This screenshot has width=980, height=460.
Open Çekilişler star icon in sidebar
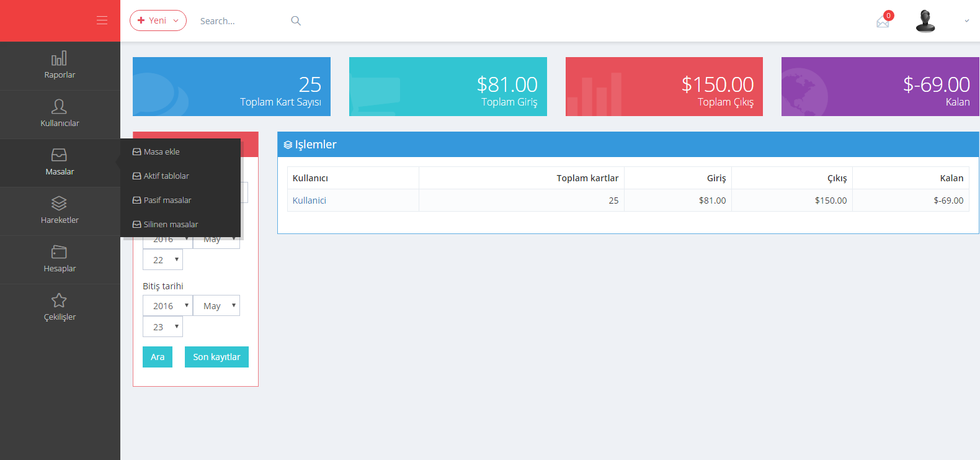click(x=59, y=300)
